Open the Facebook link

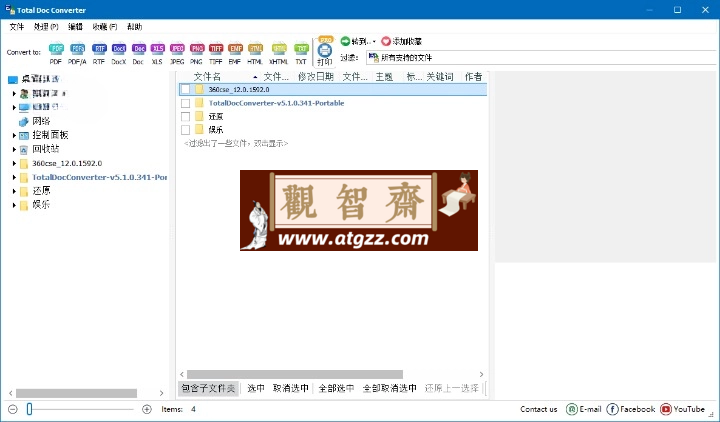coord(630,409)
